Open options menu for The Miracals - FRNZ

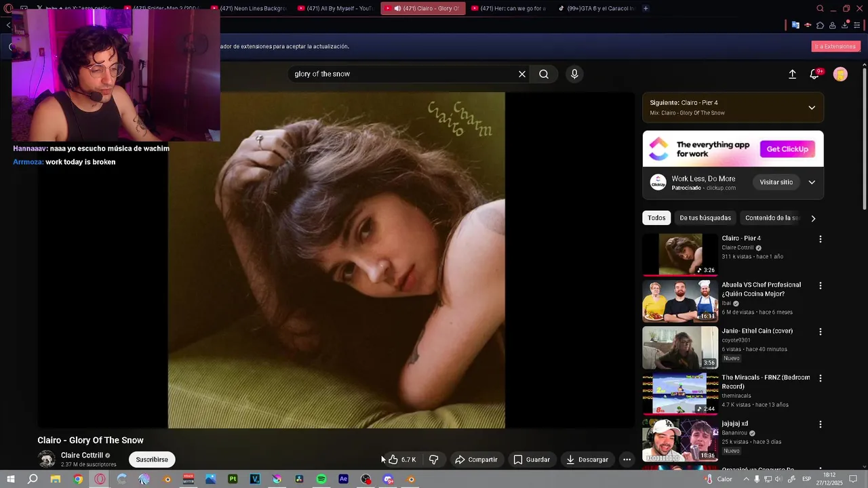click(821, 378)
